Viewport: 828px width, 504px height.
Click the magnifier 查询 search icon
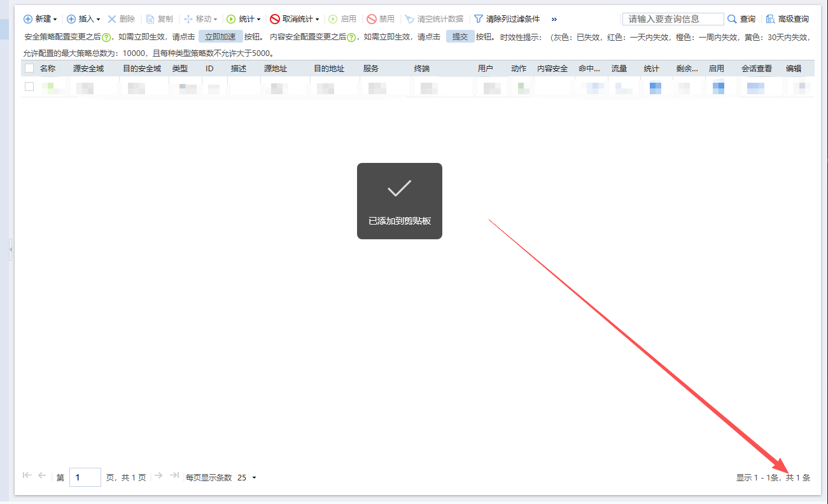point(732,19)
